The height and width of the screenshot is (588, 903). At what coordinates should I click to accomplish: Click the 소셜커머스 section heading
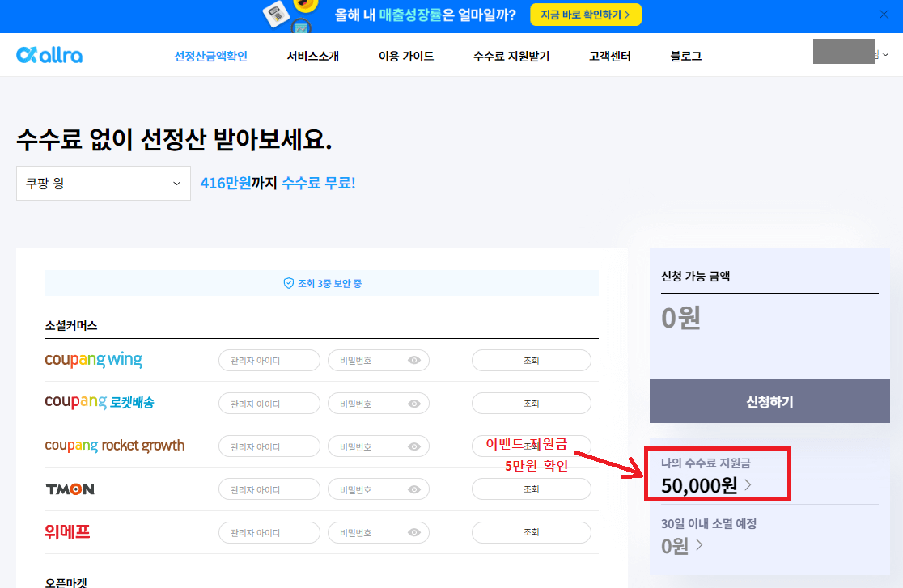71,326
